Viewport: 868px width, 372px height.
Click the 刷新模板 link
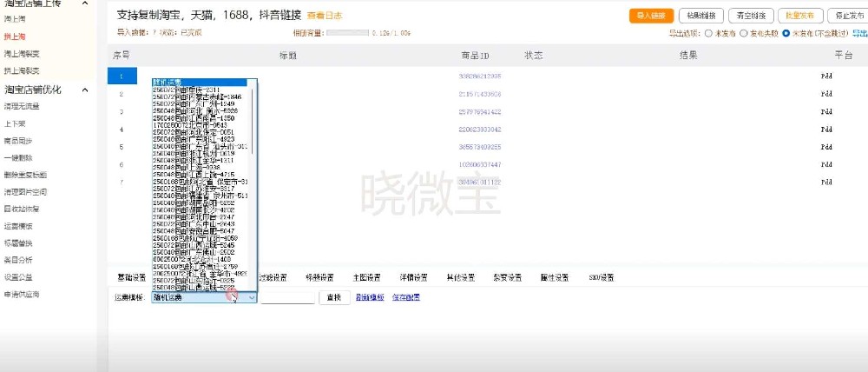[370, 297]
